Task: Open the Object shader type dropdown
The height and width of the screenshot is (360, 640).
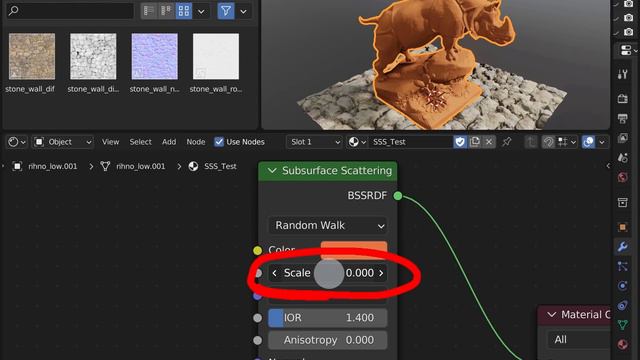Action: (63, 142)
